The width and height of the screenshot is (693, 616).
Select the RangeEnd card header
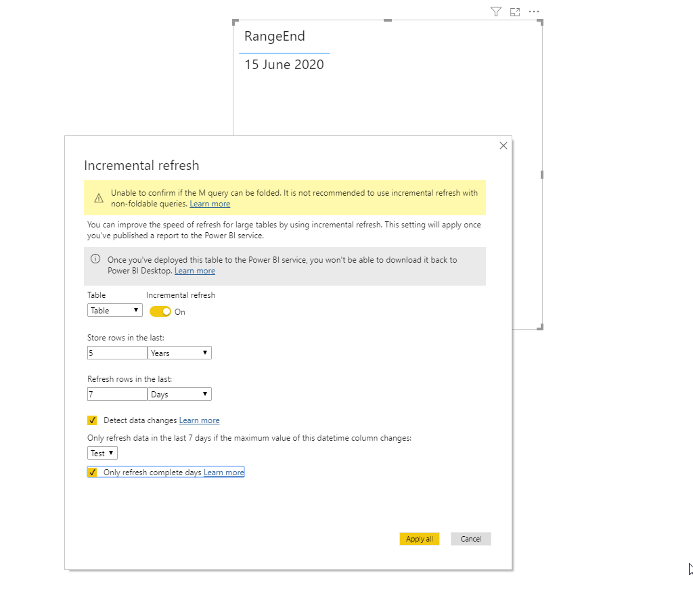coord(275,37)
